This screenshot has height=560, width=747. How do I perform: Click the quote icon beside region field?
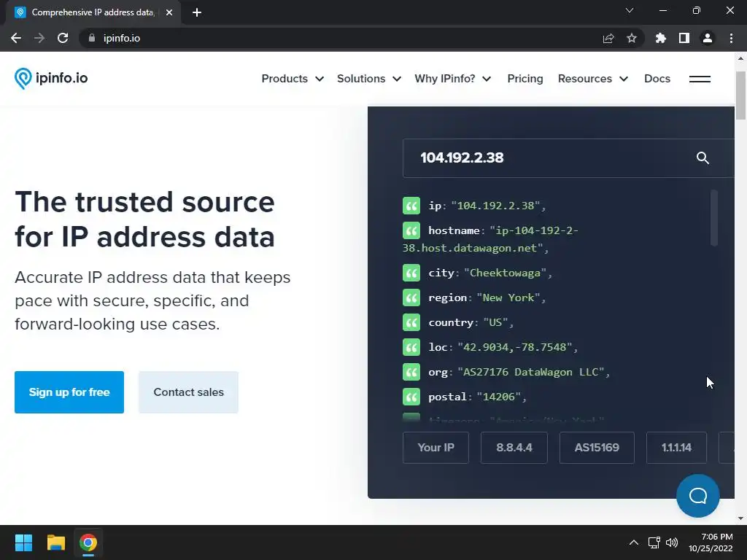[x=411, y=297]
